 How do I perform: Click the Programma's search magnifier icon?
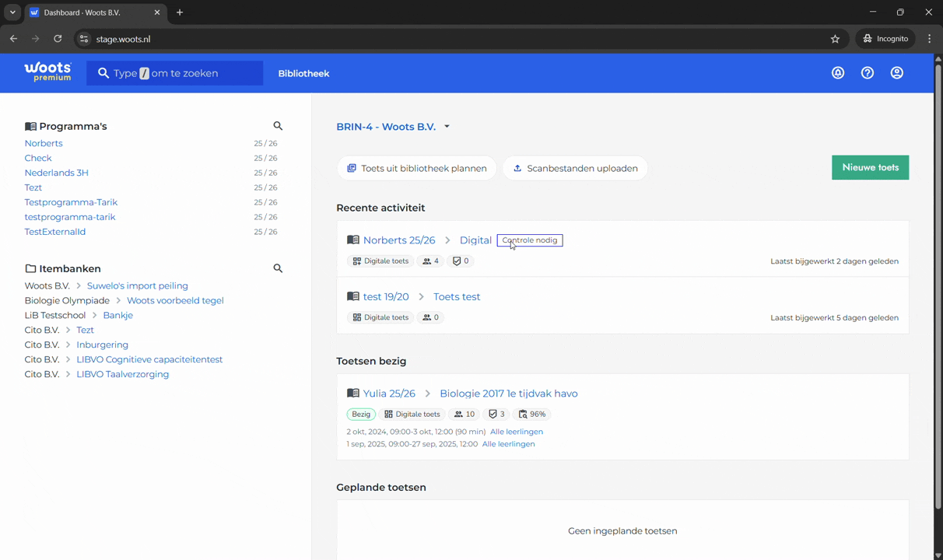click(x=278, y=126)
